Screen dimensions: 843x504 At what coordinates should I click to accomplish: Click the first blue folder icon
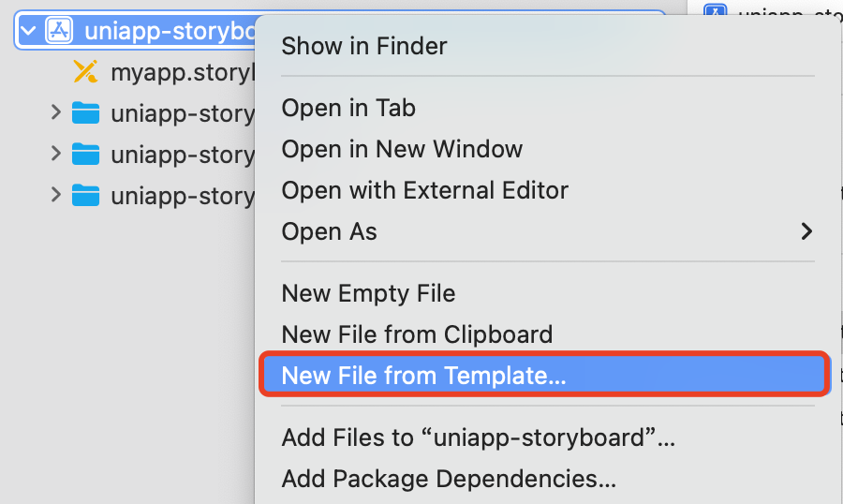85,113
